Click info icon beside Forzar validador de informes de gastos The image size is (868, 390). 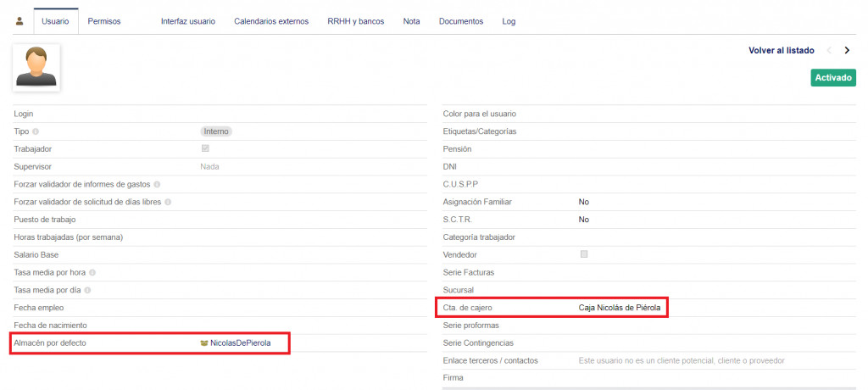[158, 184]
